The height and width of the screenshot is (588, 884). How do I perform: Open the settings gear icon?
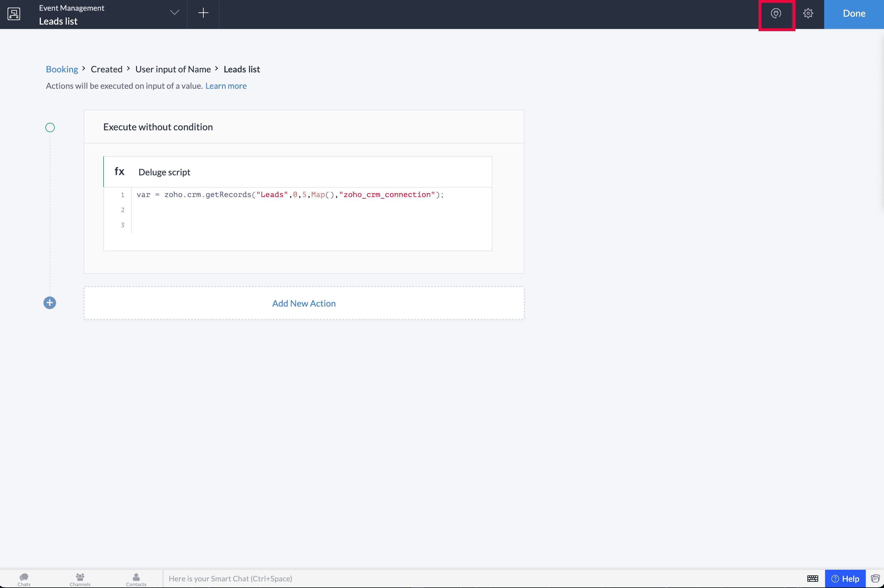point(808,14)
